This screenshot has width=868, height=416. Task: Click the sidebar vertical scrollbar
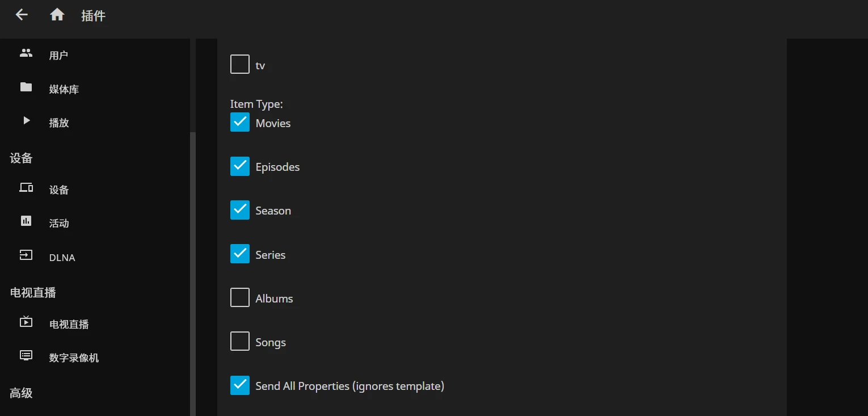(x=193, y=272)
